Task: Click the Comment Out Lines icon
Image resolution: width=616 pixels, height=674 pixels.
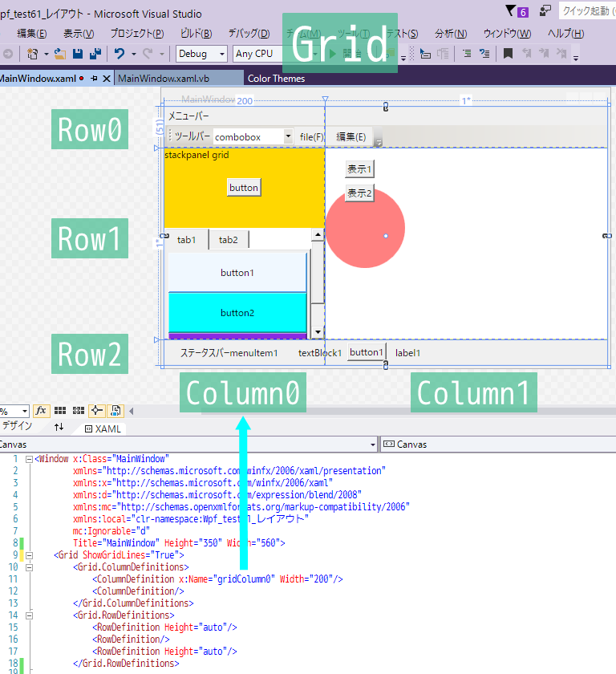Action: [467, 54]
